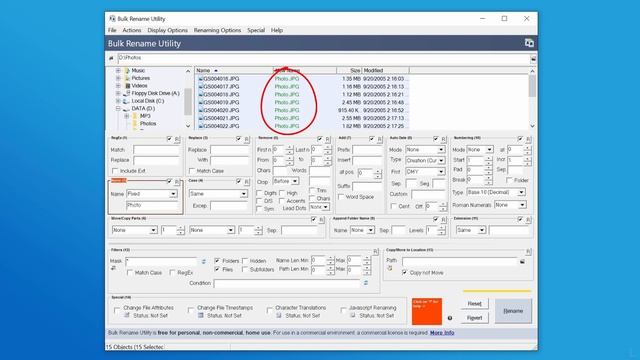Toggle the Copy not Move checkbox
The width and height of the screenshot is (640, 360).
(x=404, y=272)
